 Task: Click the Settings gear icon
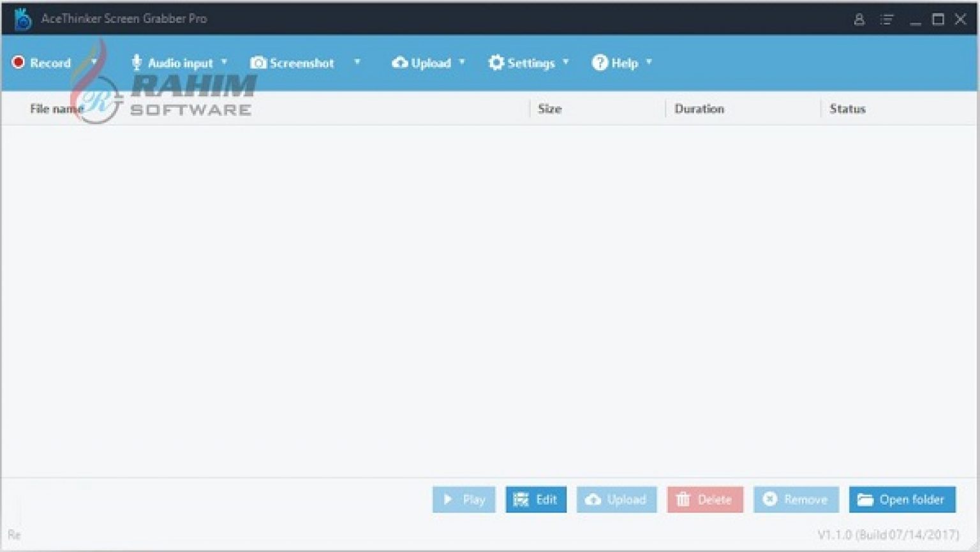(x=496, y=63)
